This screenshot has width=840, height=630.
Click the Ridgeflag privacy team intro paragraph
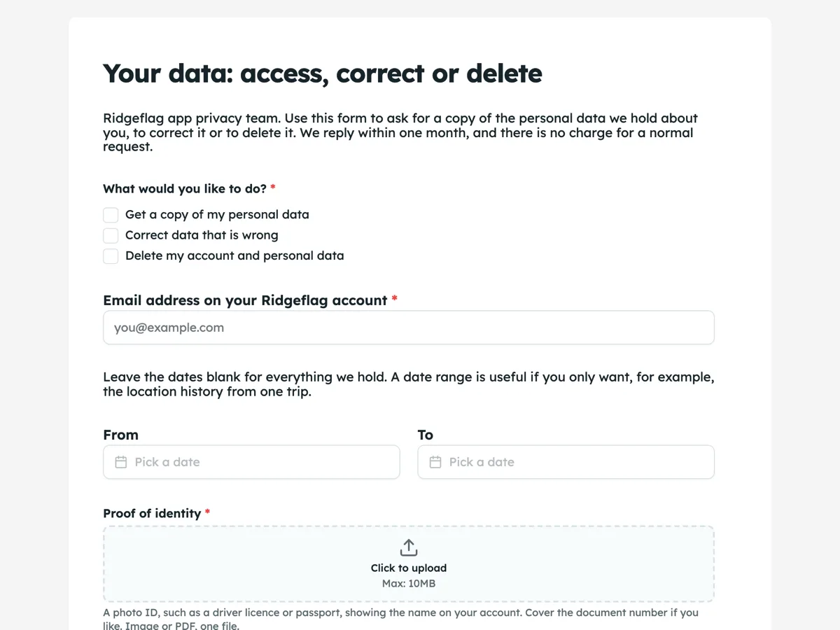pyautogui.click(x=400, y=132)
